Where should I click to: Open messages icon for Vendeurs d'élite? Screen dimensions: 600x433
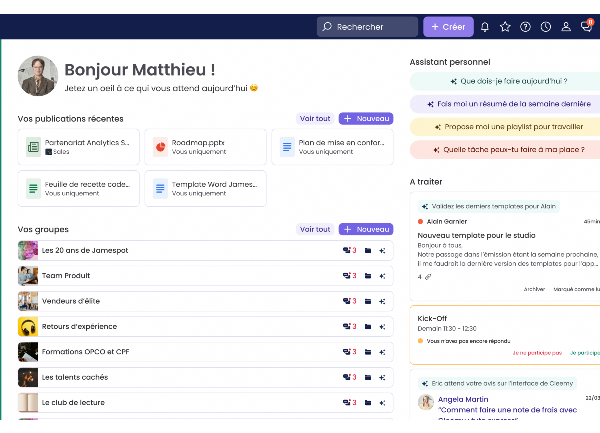tap(349, 301)
